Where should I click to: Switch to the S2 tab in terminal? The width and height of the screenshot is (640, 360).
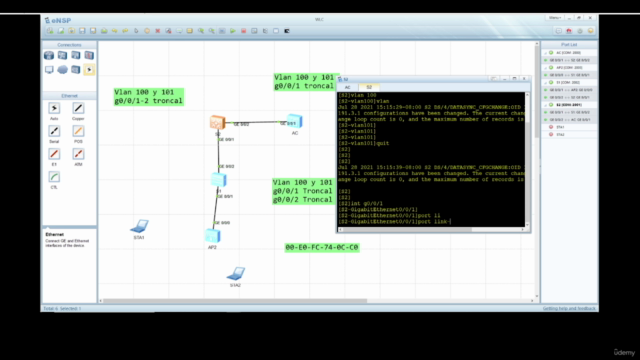(369, 87)
